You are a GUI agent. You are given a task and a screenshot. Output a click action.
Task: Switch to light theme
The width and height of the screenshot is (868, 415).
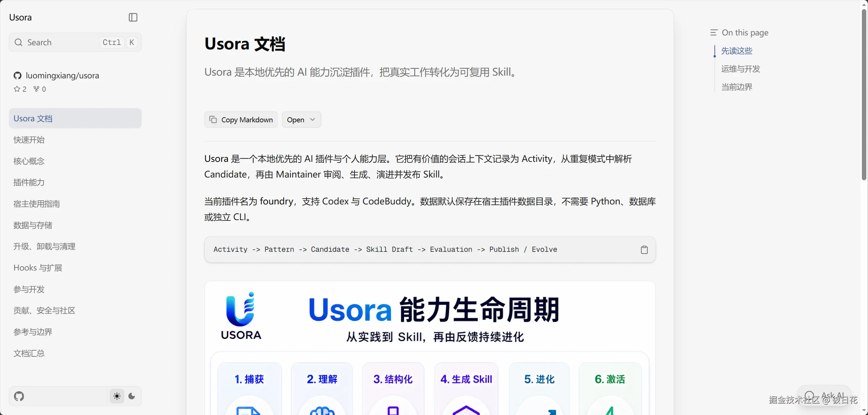(117, 396)
